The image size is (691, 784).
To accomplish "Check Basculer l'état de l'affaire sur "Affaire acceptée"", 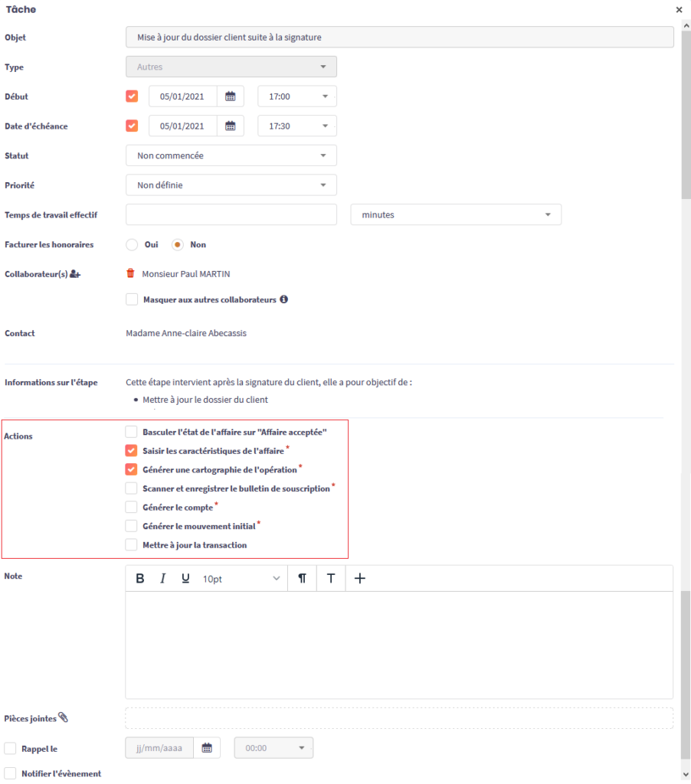I will pos(132,432).
